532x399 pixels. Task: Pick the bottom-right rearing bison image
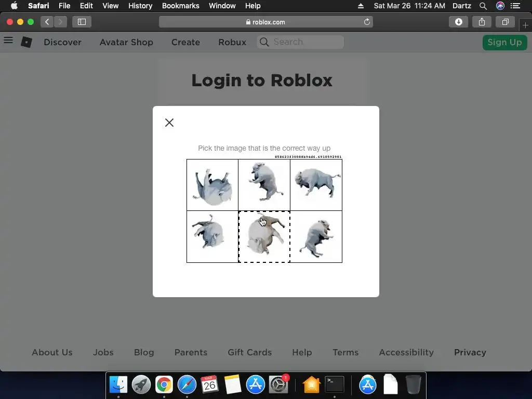pos(316,237)
